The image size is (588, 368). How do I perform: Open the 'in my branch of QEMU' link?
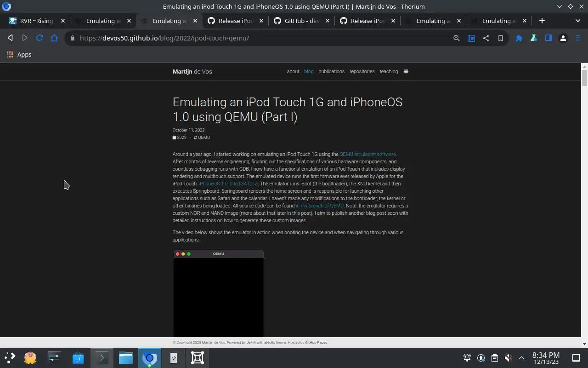coord(319,206)
